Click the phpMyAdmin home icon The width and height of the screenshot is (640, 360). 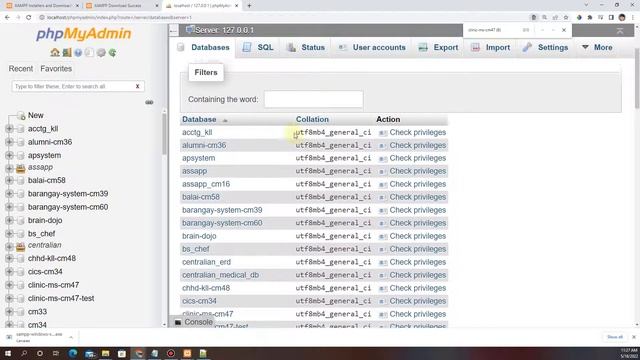coord(55,53)
